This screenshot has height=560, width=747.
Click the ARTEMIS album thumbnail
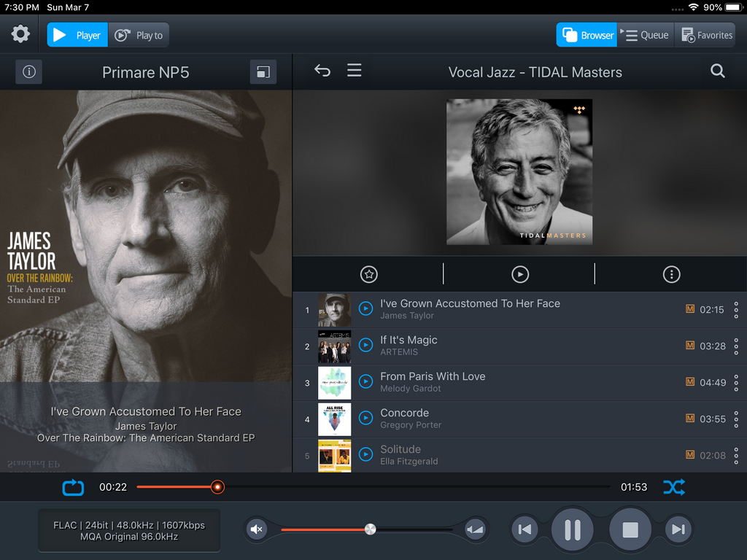tap(334, 346)
